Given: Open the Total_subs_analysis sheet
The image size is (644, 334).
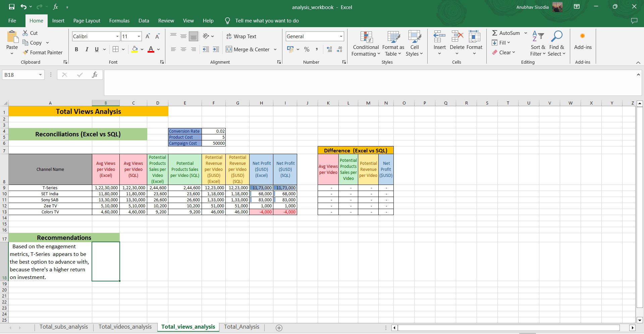Looking at the screenshot, I should [x=64, y=327].
